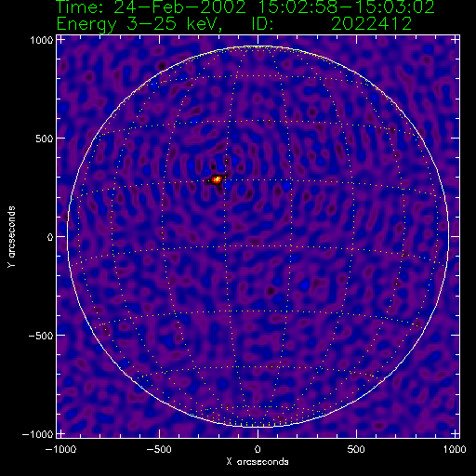The width and height of the screenshot is (476, 476).
Task: Click the -1000 label on Y axis
Action: (37, 434)
